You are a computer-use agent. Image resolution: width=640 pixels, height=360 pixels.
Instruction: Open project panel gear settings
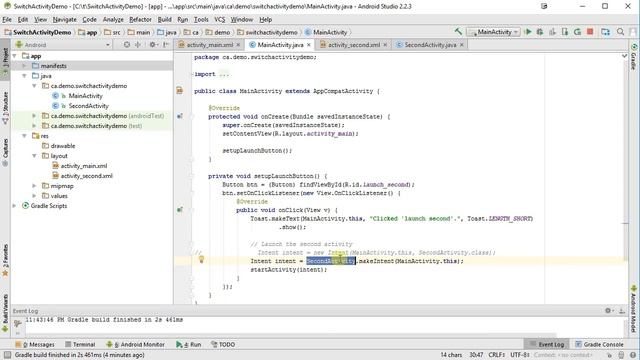[153, 44]
